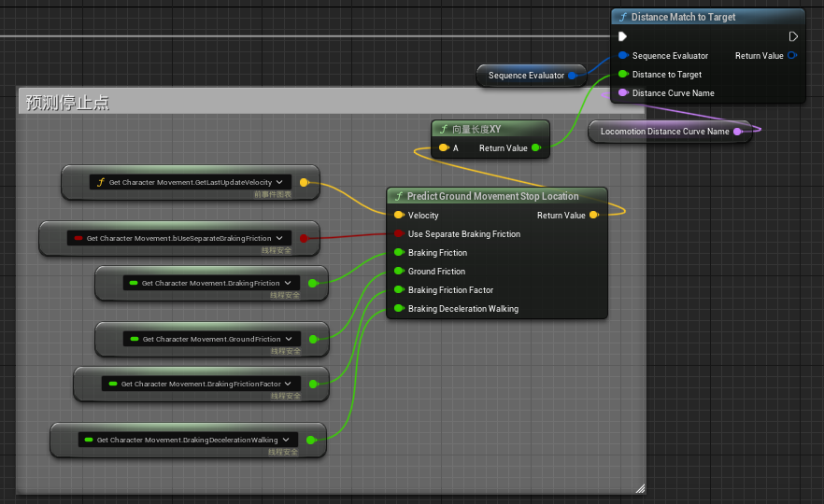Open the BrakingFrictionFactor property access dropdown
Screen dimensions: 824x504
tap(201, 384)
